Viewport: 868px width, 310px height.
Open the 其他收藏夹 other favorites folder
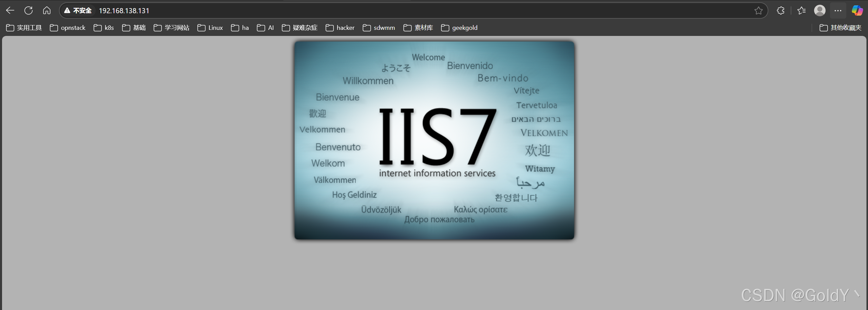pos(841,28)
